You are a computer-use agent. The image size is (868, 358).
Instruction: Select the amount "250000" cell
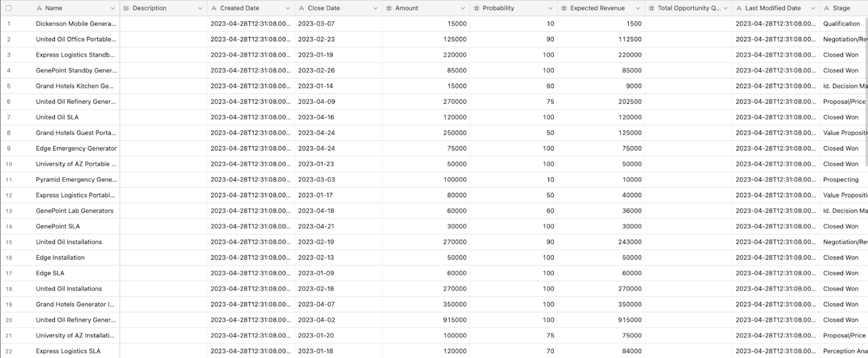pos(426,133)
